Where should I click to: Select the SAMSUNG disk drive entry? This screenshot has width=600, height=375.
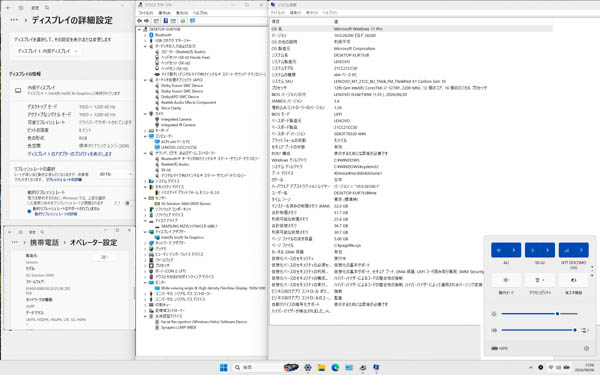tap(189, 226)
